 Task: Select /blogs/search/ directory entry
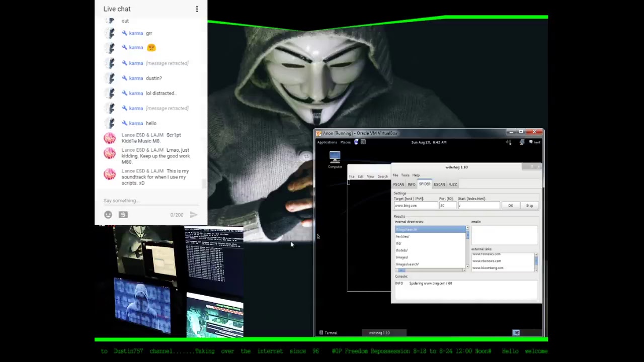click(x=430, y=229)
